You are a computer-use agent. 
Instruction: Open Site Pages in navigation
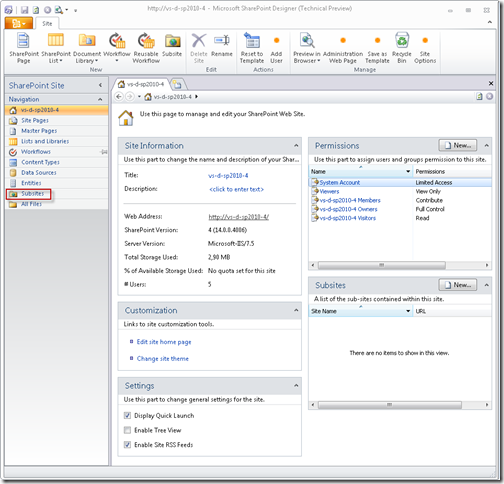[x=57, y=120]
